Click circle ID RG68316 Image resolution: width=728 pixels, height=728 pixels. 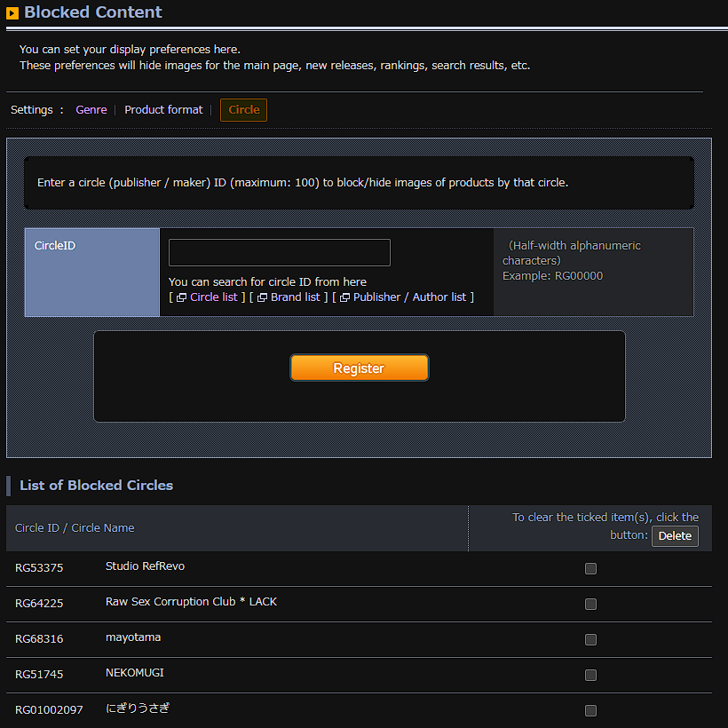(39, 639)
